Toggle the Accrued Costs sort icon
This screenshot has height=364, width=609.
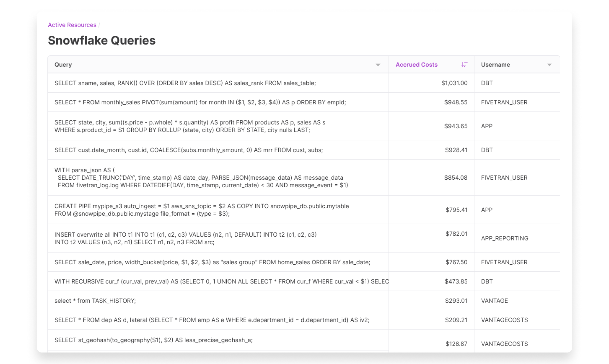click(464, 64)
